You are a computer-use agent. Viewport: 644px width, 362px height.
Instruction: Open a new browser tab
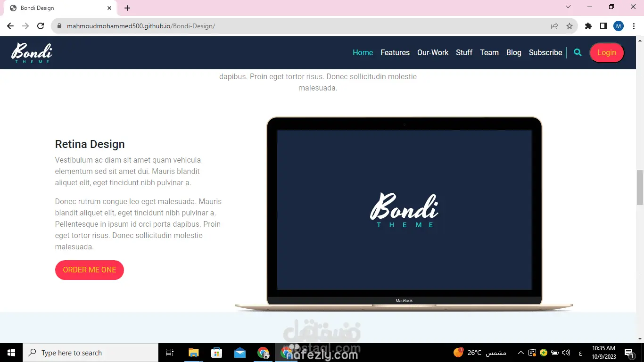127,8
